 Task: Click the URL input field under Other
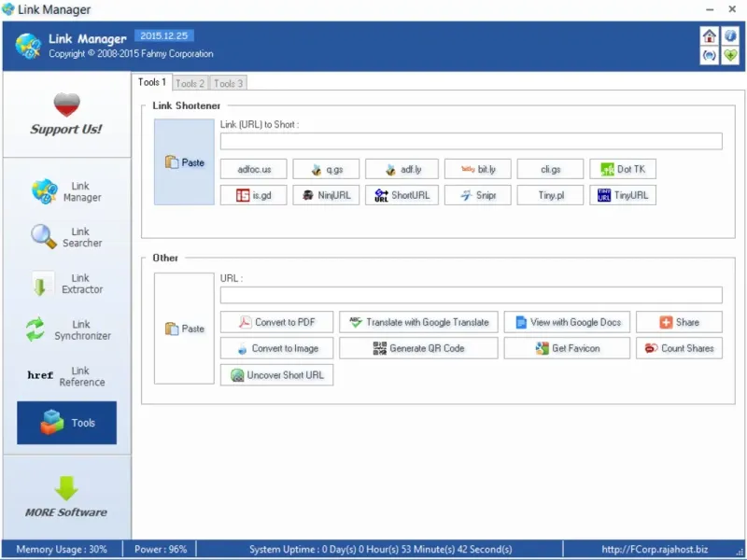point(472,295)
